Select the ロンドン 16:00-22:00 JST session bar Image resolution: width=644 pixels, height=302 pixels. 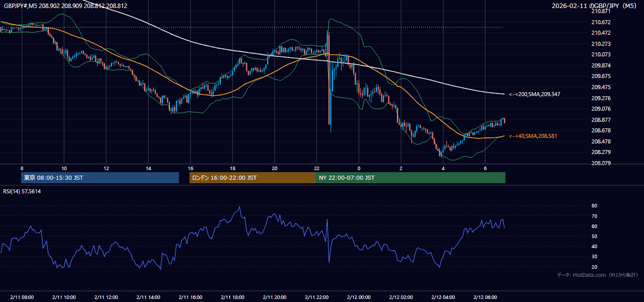click(252, 178)
